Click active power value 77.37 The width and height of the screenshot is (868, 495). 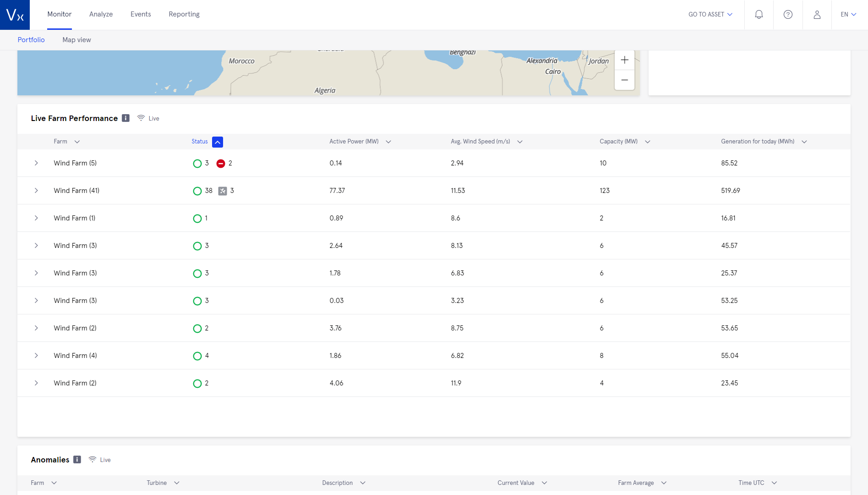[337, 191]
